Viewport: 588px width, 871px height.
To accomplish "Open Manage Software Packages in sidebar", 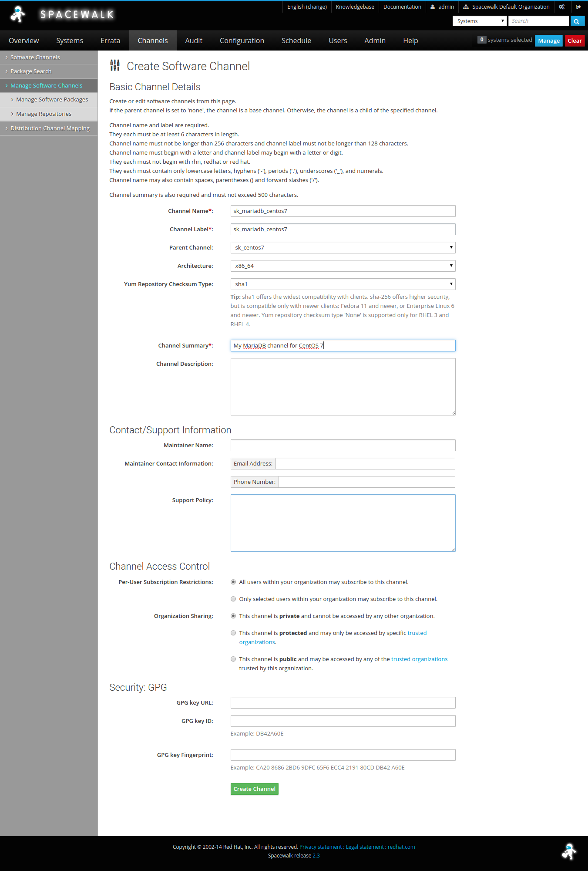I will (49, 100).
